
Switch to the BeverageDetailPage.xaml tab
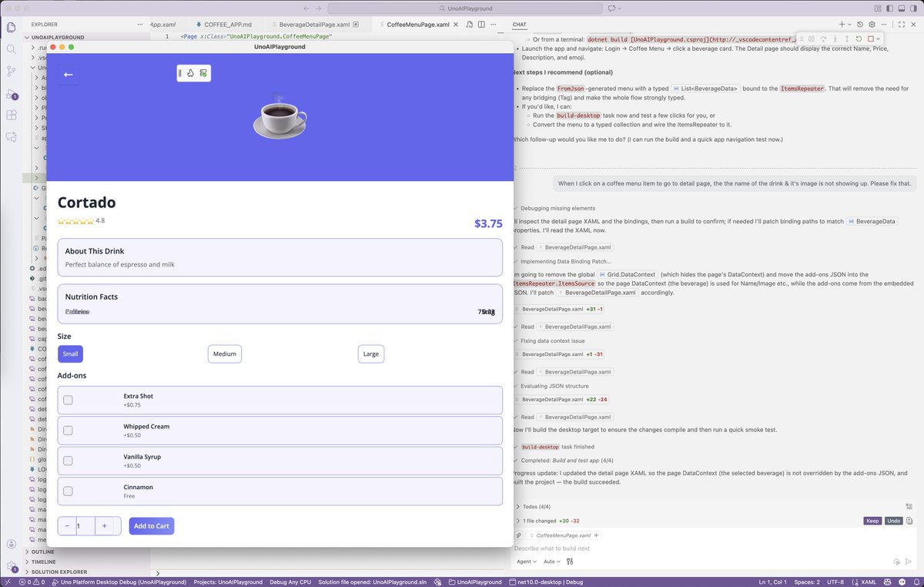(316, 25)
